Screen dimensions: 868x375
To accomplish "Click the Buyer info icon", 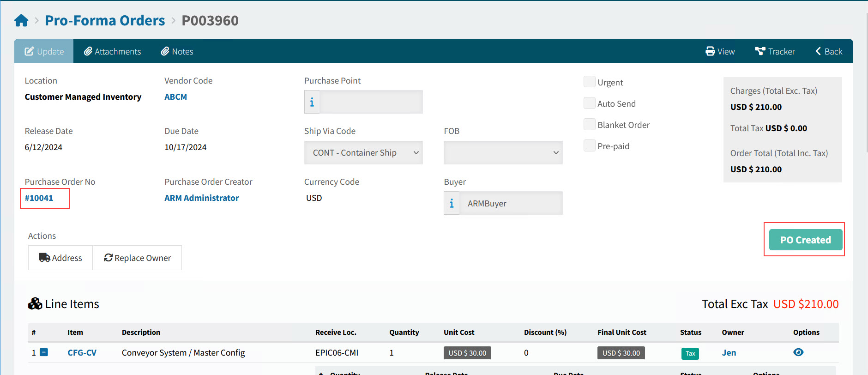I will tap(452, 203).
